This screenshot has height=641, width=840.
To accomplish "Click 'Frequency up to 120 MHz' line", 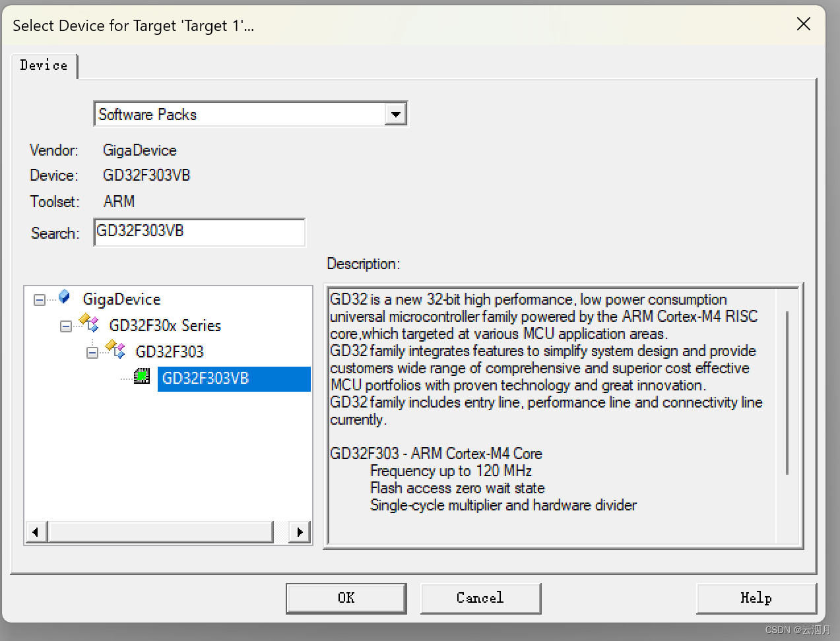I will (x=451, y=471).
